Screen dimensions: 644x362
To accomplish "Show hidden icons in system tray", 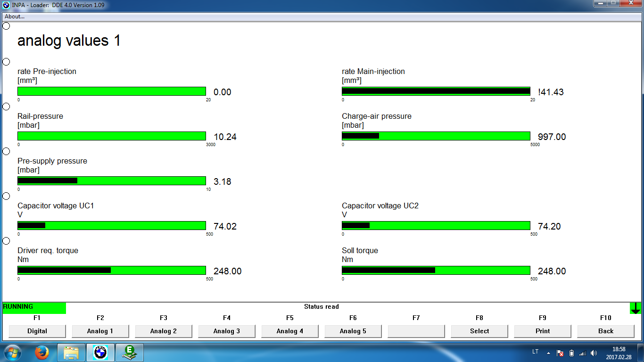I will coord(548,353).
